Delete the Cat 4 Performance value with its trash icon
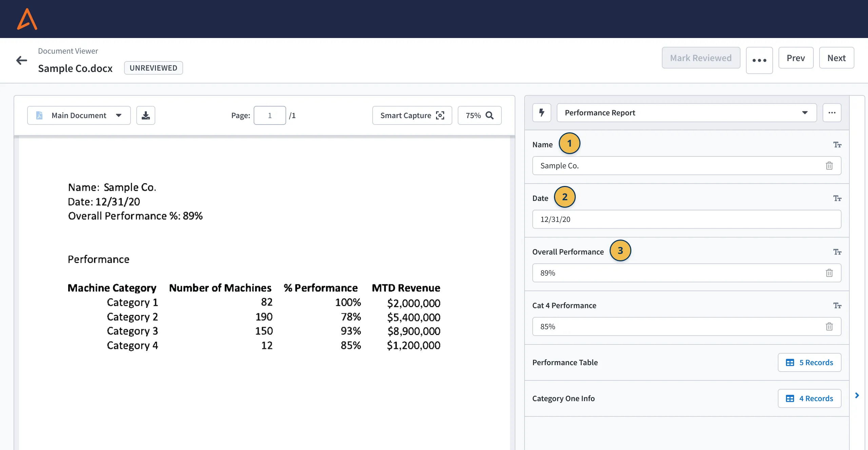The height and width of the screenshot is (450, 868). pyautogui.click(x=829, y=326)
